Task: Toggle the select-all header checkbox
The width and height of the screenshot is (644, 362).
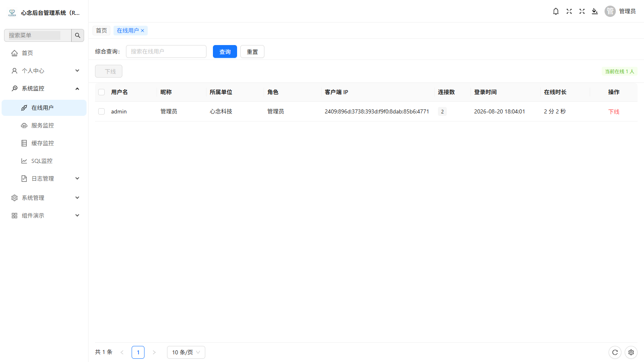Action: 101,92
